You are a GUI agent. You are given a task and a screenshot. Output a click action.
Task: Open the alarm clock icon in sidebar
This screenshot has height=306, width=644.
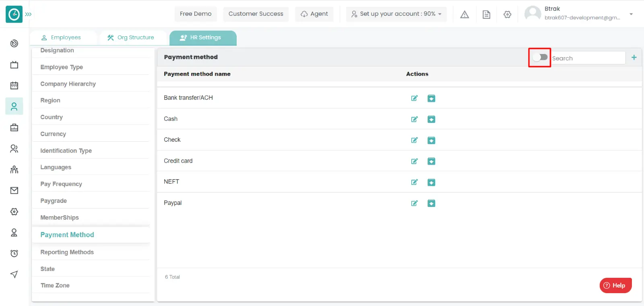point(14,253)
